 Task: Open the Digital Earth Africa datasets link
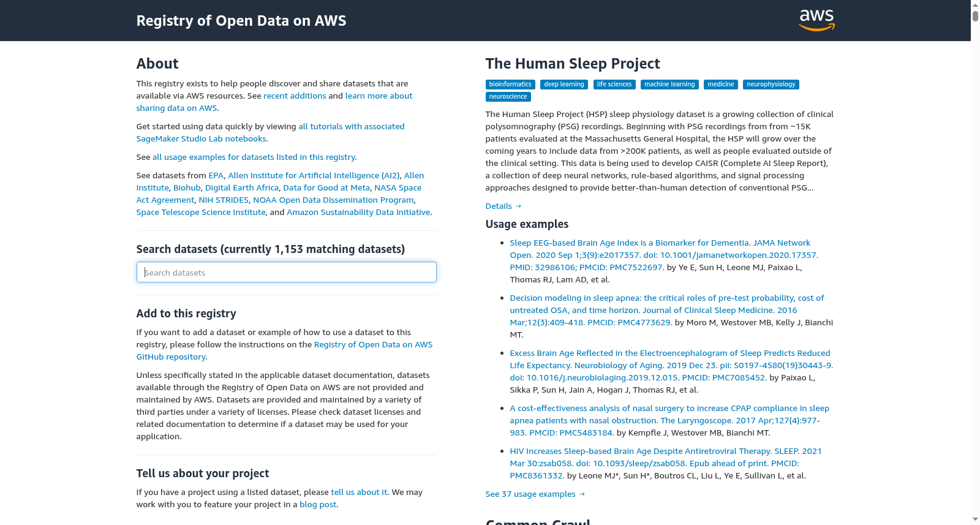[x=242, y=187]
